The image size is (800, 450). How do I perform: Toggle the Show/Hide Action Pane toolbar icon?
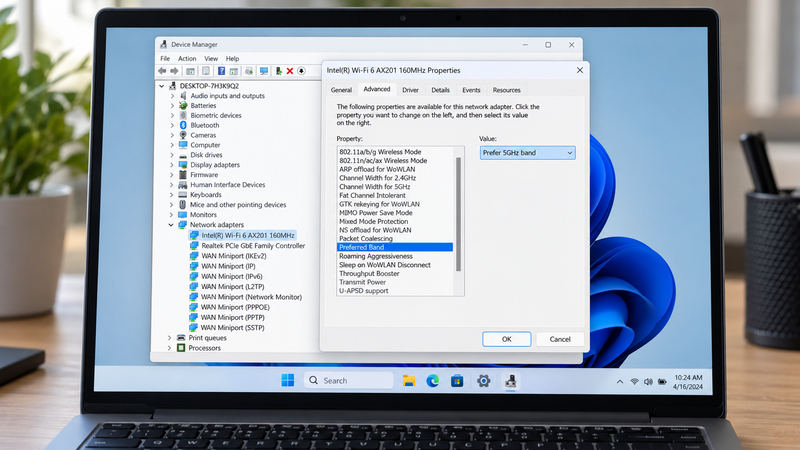(234, 71)
